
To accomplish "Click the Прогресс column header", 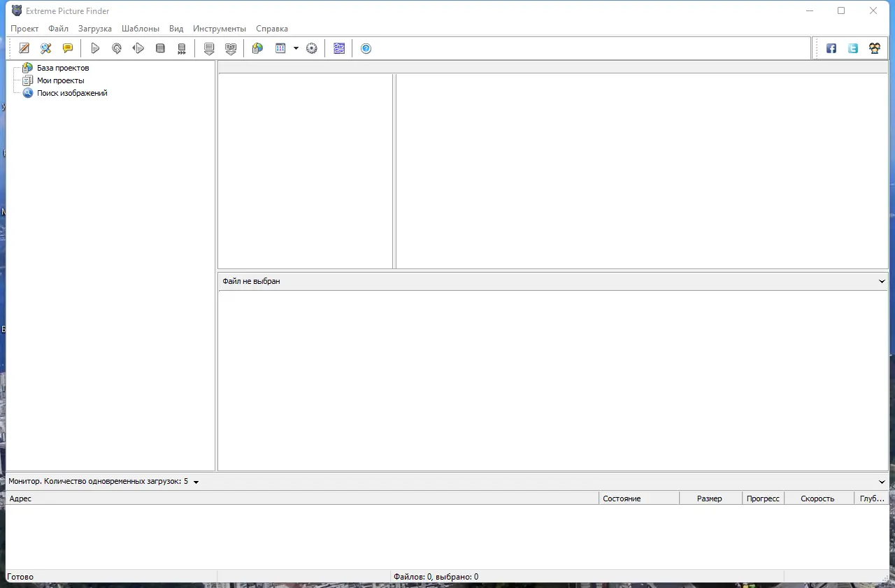I will point(764,499).
